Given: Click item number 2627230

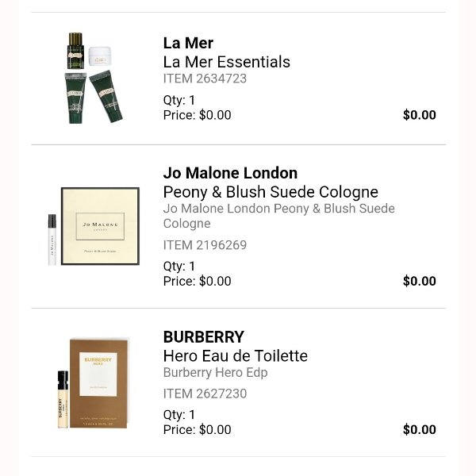Looking at the screenshot, I should click(205, 393).
